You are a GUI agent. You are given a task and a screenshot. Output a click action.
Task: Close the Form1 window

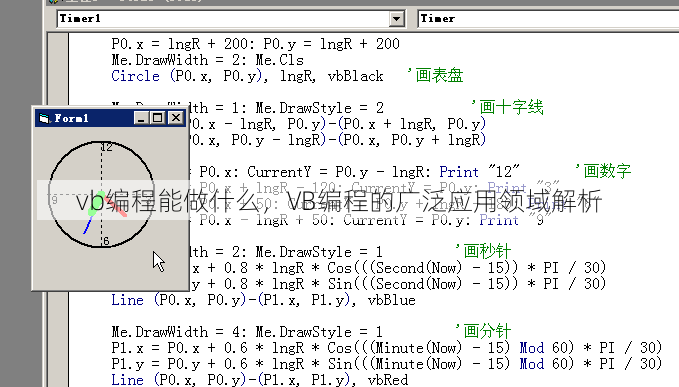[175, 118]
